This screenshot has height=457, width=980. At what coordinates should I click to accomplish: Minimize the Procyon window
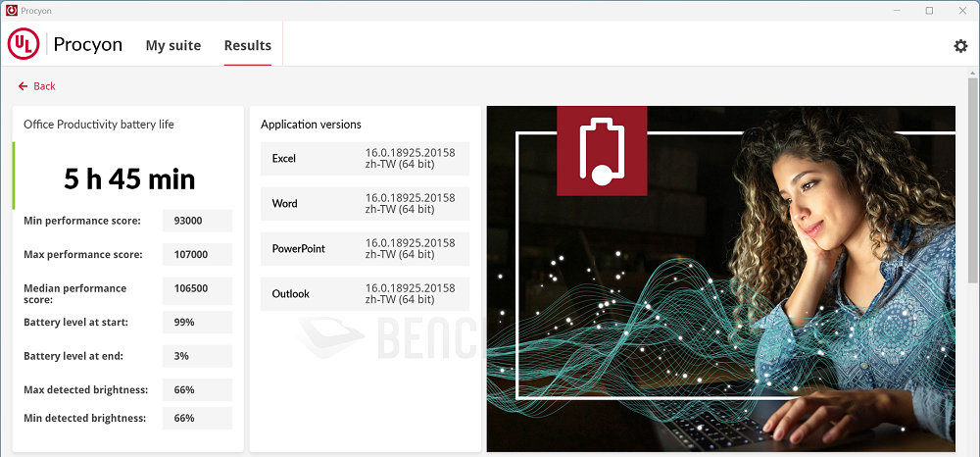[897, 10]
